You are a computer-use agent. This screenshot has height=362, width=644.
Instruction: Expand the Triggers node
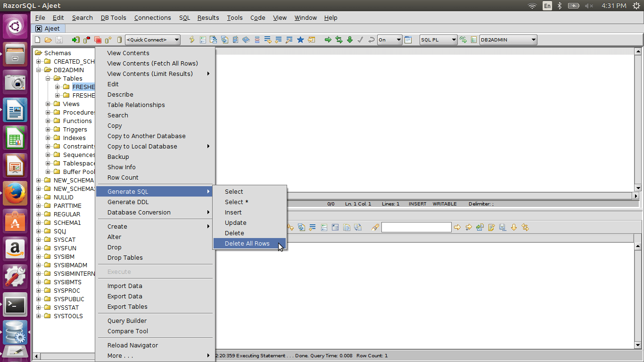tap(48, 130)
